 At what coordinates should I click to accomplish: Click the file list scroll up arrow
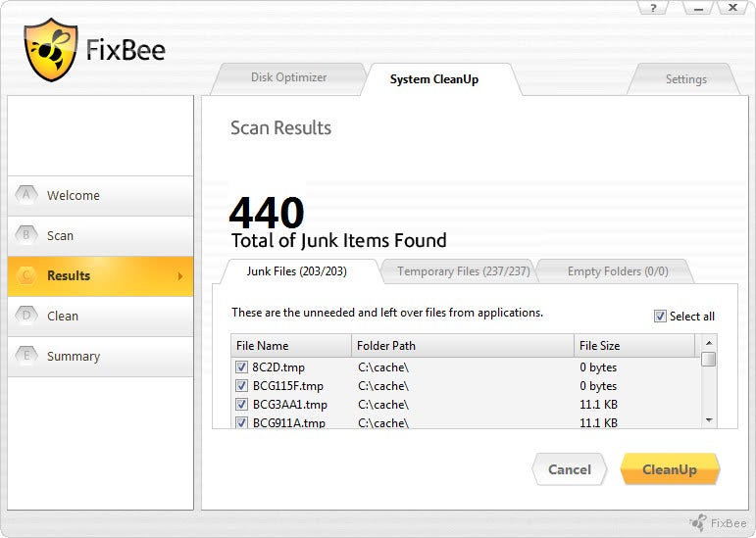(x=709, y=342)
